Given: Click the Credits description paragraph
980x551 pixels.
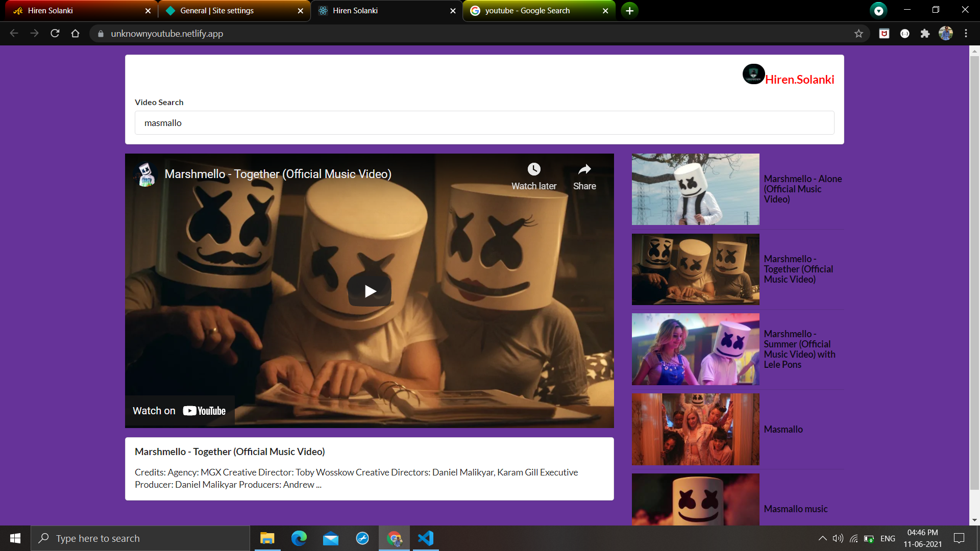Looking at the screenshot, I should (356, 478).
